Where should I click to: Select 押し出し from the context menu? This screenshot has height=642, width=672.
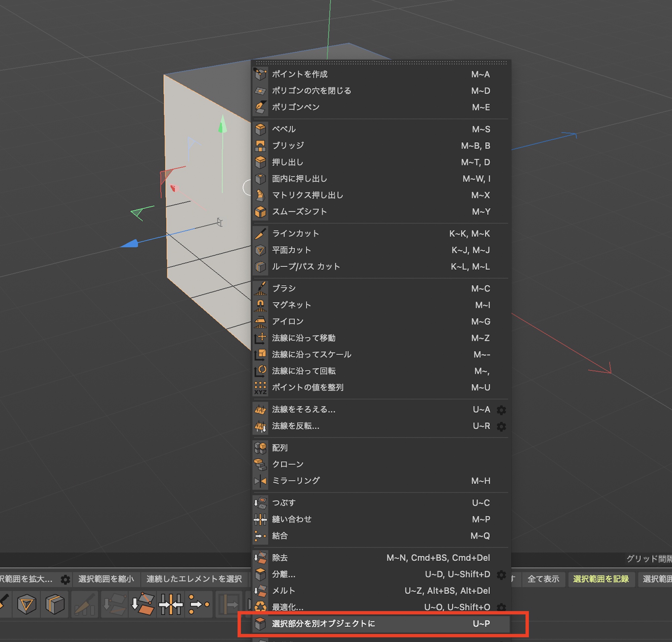[287, 162]
